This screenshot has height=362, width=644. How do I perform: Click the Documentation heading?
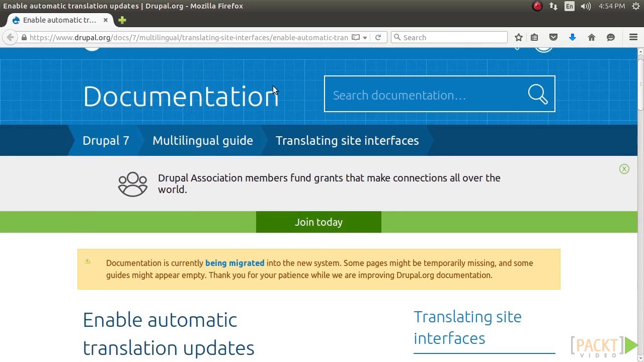[181, 96]
